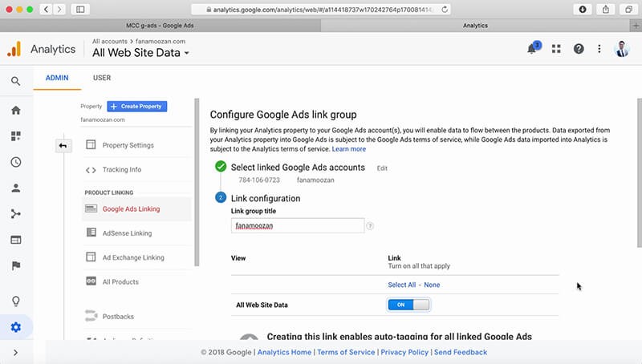Click the AdSense Linking icon
The image size is (642, 364).
pos(91,233)
